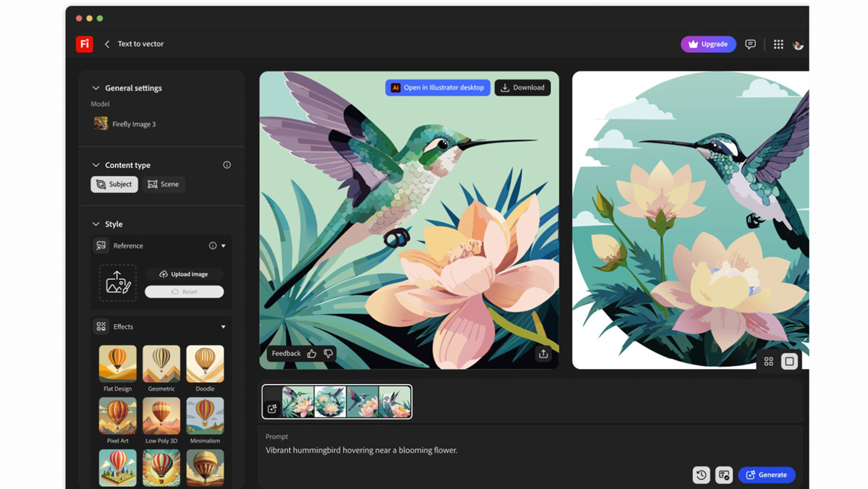Click the Upload image button
Screen dimensions: 868x489
184,274
